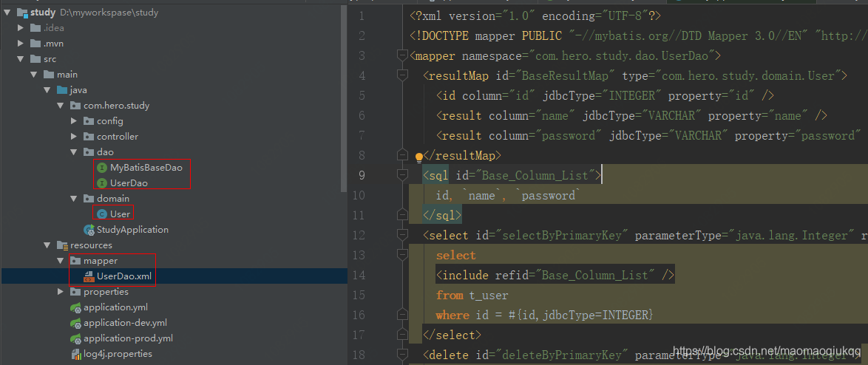Screen dimensions: 868x365
Task: Click the .idea folder icon
Action: coord(35,27)
